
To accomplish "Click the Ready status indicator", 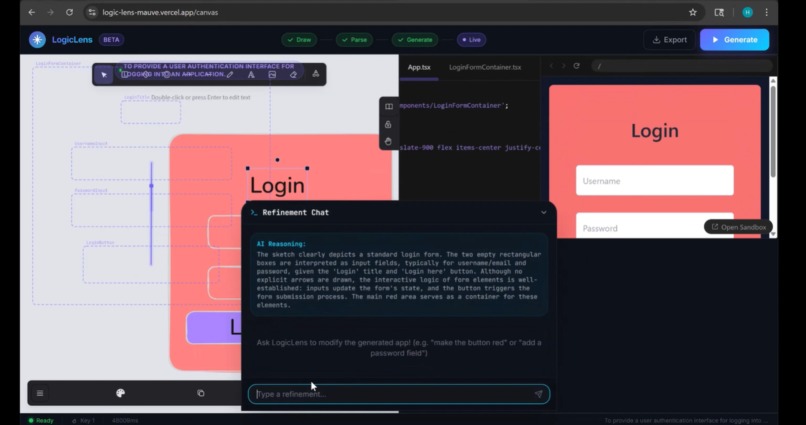I will pos(41,420).
